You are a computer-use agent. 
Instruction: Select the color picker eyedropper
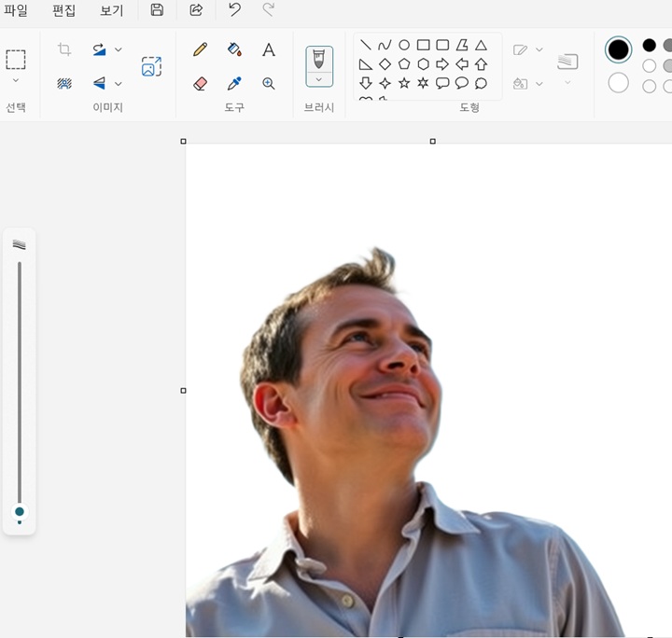click(234, 83)
